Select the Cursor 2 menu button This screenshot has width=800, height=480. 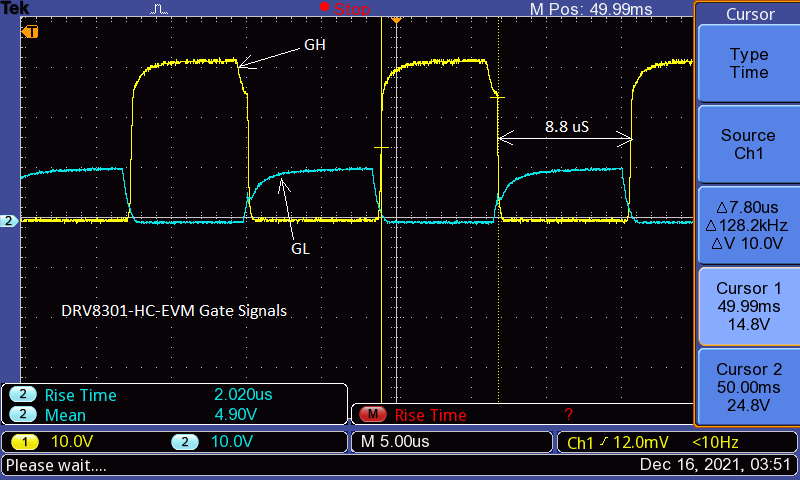click(x=748, y=387)
